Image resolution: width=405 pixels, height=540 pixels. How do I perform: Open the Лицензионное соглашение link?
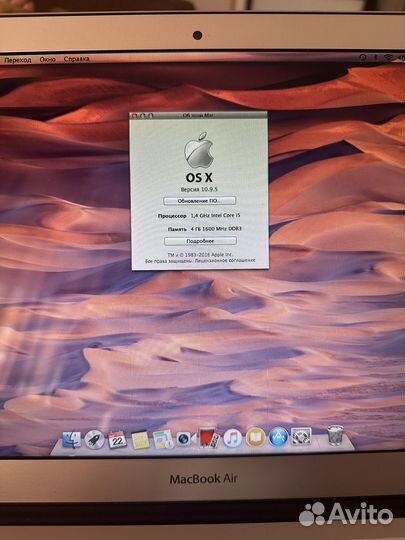click(x=225, y=260)
